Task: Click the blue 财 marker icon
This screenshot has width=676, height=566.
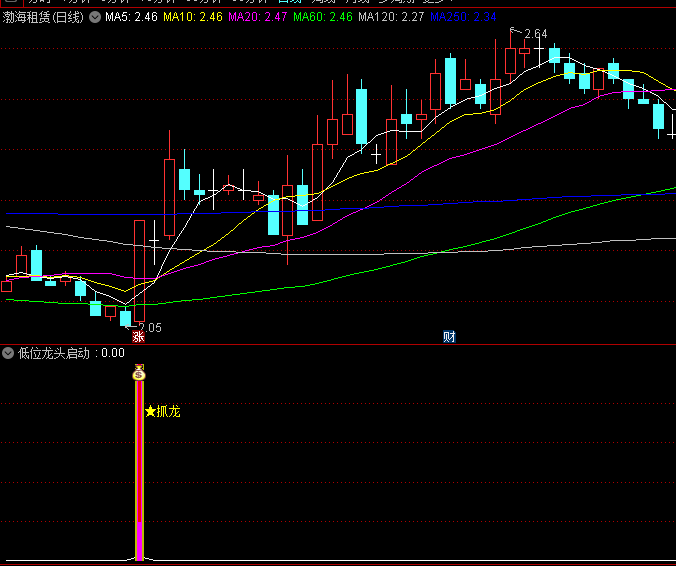Action: 449,337
